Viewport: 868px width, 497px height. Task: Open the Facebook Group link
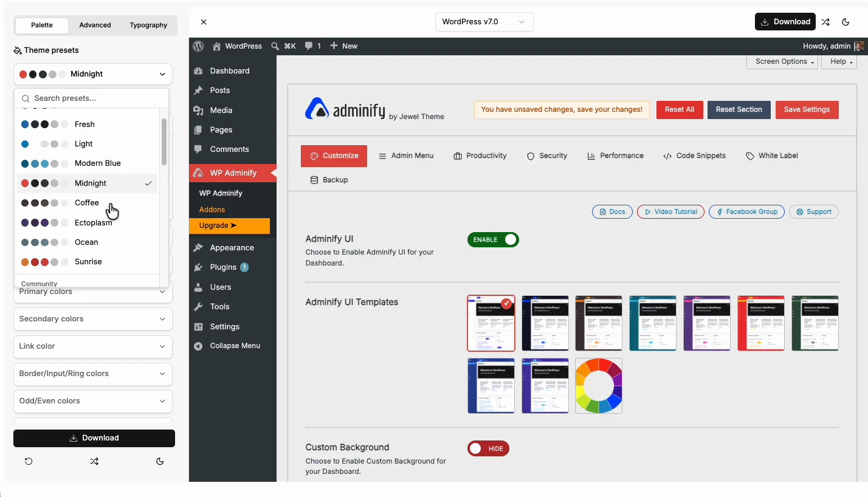tap(747, 211)
